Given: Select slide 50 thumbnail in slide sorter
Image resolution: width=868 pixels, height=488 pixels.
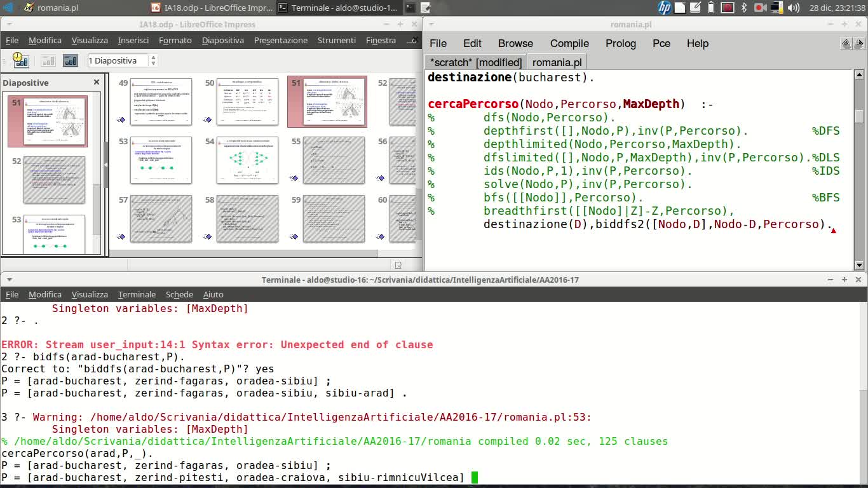Looking at the screenshot, I should click(x=247, y=101).
